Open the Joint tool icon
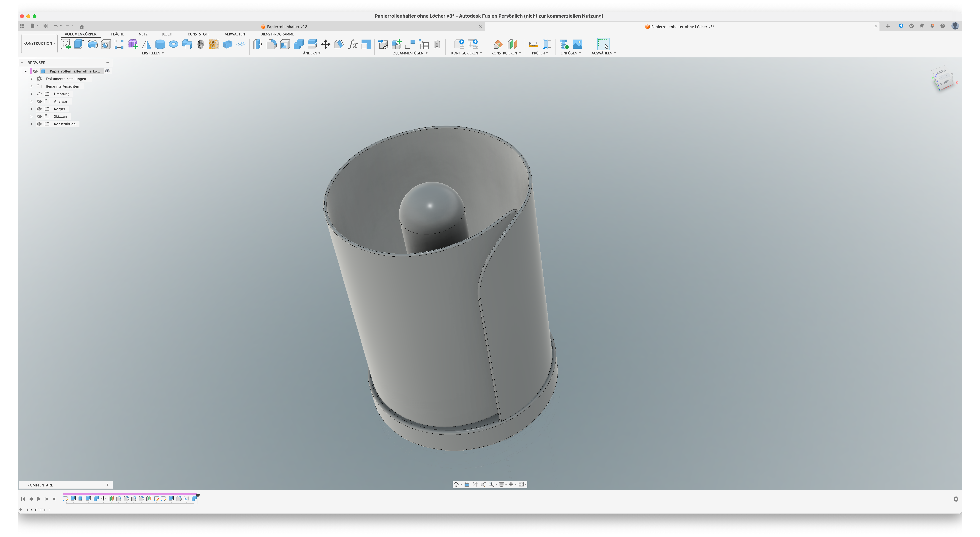This screenshot has height=537, width=980. click(x=410, y=44)
